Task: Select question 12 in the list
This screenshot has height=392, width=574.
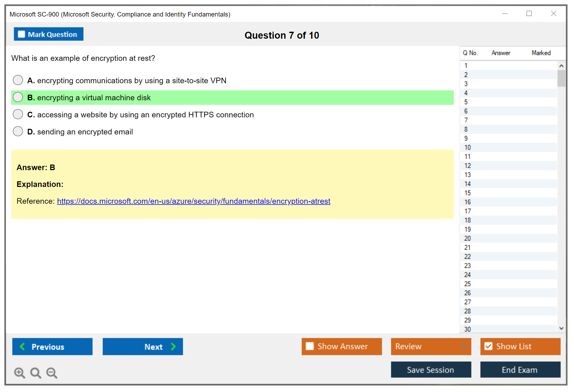Action: point(467,166)
